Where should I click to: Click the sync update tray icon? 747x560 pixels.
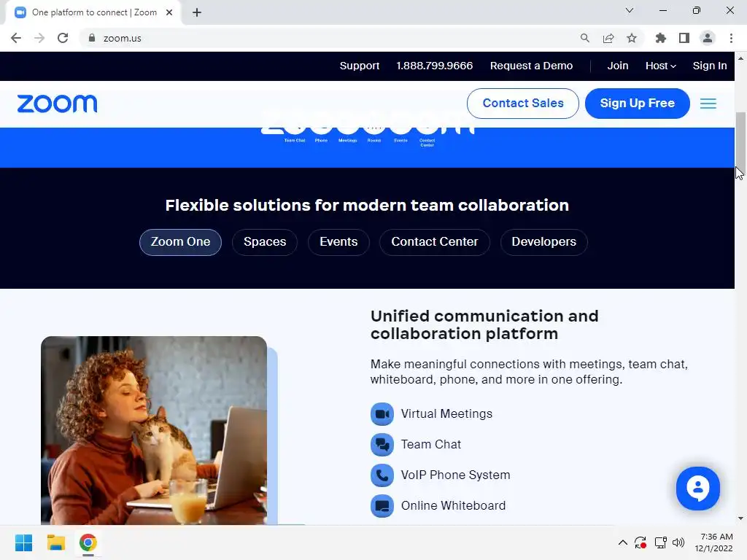tap(640, 542)
